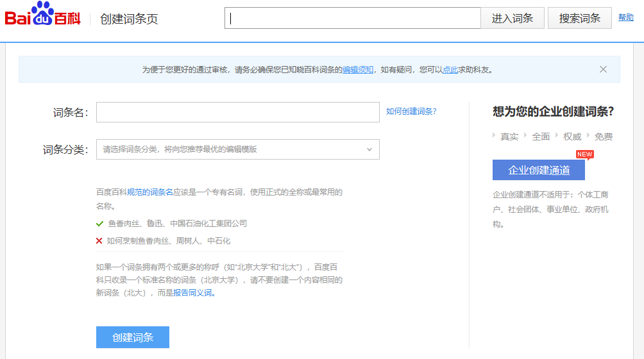Open the 请选择词条分类 select box
The width and height of the screenshot is (644, 359).
tap(231, 149)
